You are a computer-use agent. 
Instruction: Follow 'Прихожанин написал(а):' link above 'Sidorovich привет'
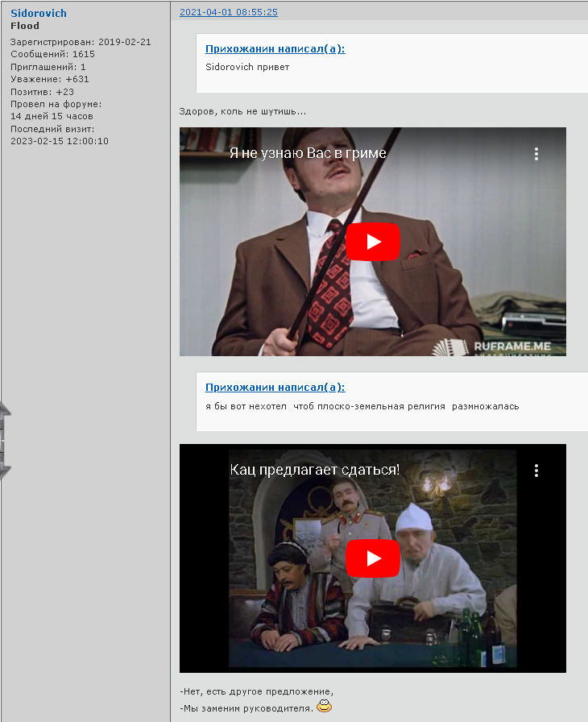pyautogui.click(x=275, y=49)
